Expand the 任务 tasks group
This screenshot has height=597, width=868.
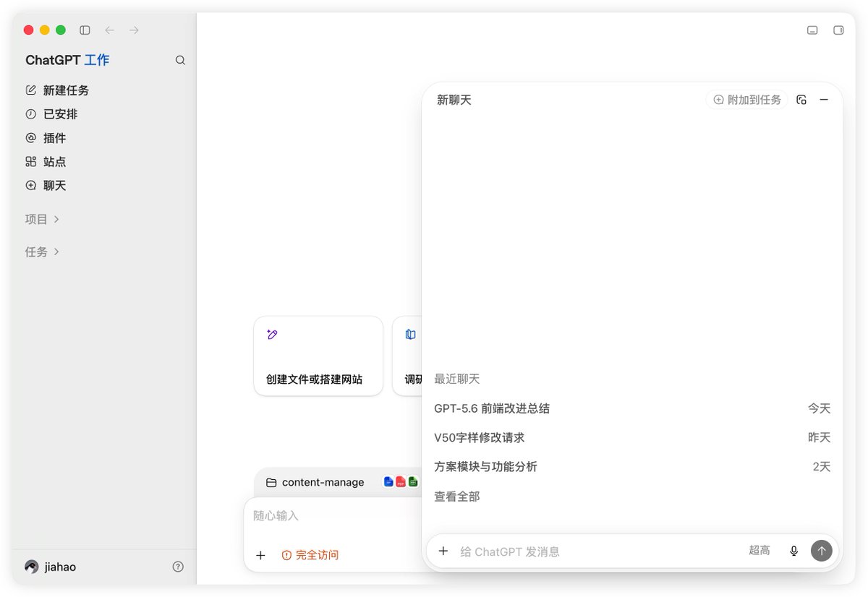click(42, 252)
